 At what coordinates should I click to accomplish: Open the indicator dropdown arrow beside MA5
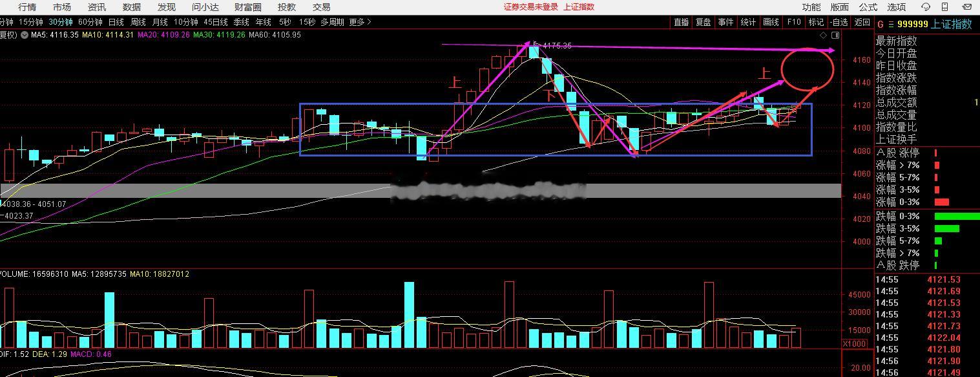(x=25, y=35)
